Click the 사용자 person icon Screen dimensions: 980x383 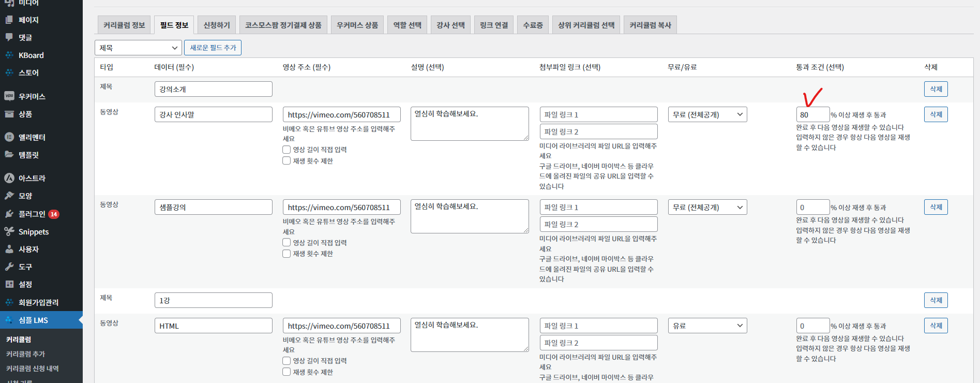pyautogui.click(x=9, y=249)
